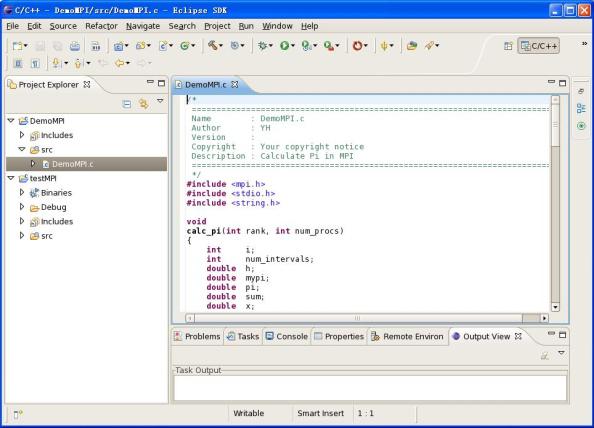Click the Debug bug toolbar icon
The width and height of the screenshot is (594, 428).
[262, 46]
